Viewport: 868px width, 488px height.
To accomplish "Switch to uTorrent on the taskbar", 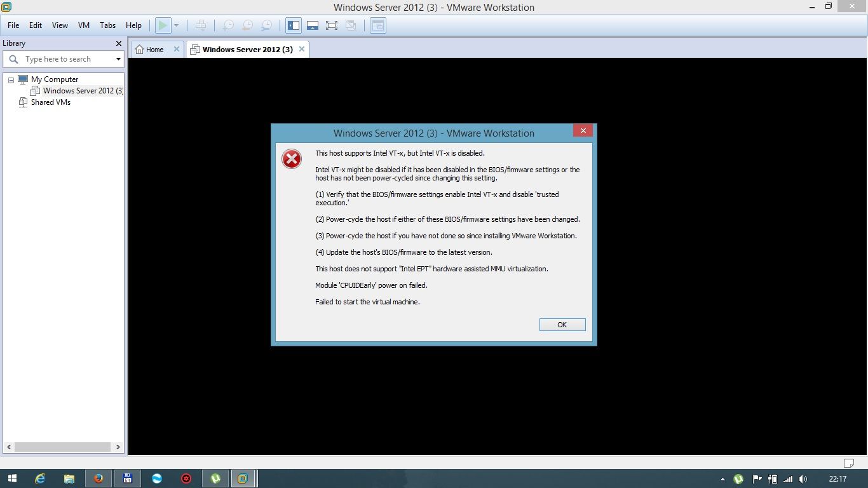I will tap(215, 478).
